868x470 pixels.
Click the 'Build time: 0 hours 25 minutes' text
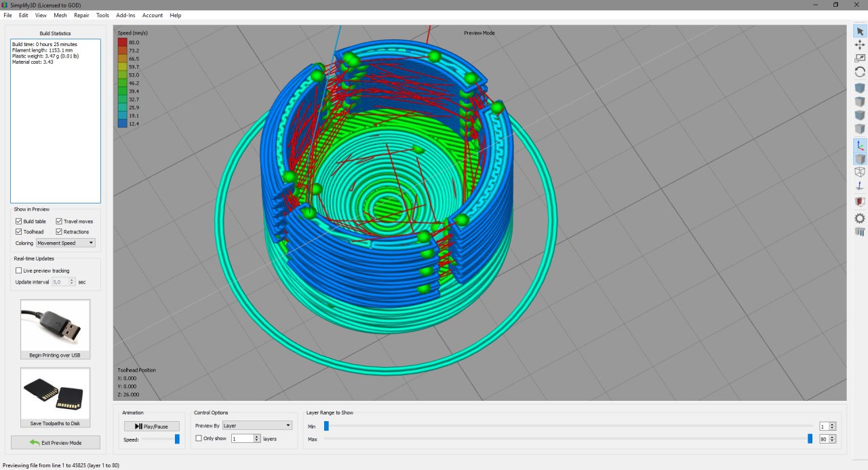tap(45, 44)
